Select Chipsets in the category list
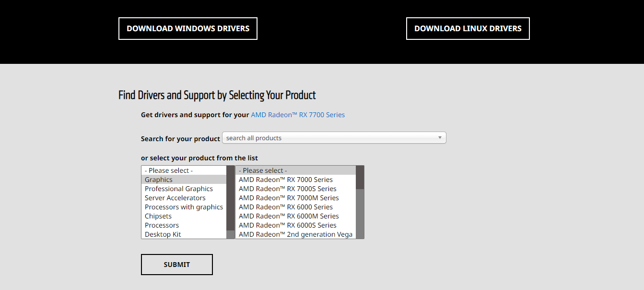This screenshot has width=644, height=290. coord(184,216)
